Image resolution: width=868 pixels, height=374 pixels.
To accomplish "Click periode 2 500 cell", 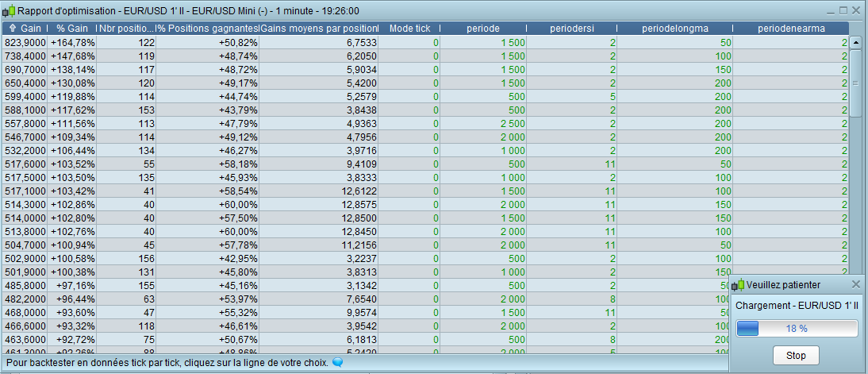I will (x=483, y=122).
